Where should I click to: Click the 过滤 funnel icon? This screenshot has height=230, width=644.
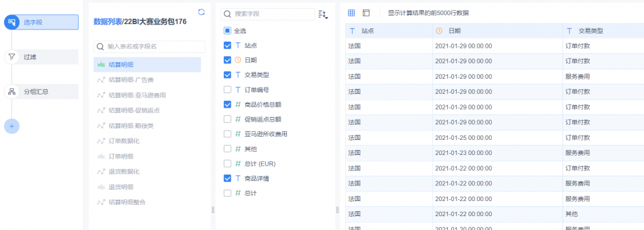click(11, 57)
